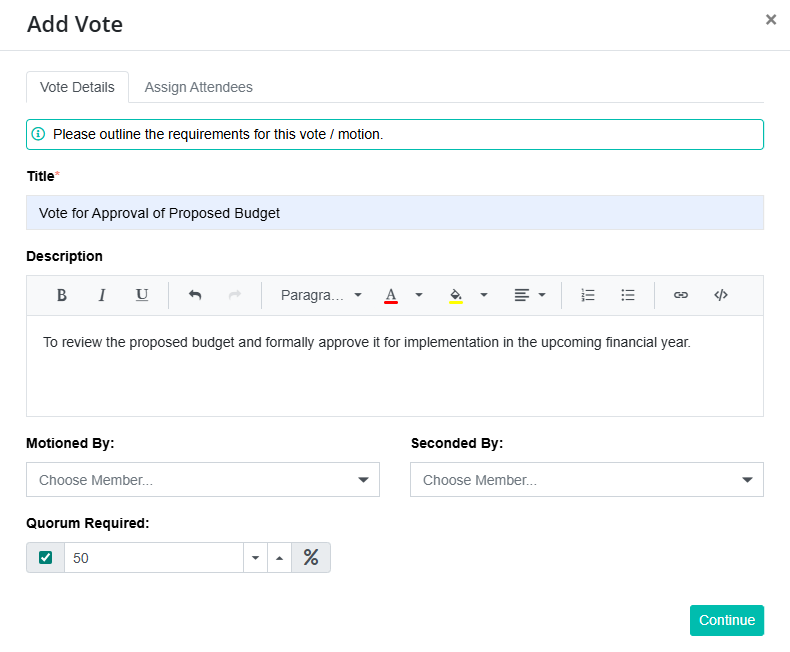Insert a hyperlink in Description
The width and height of the screenshot is (790, 652).
[681, 295]
